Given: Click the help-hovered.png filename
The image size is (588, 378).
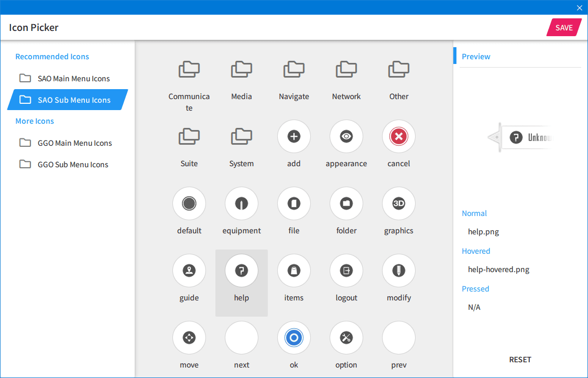Looking at the screenshot, I should (x=499, y=269).
